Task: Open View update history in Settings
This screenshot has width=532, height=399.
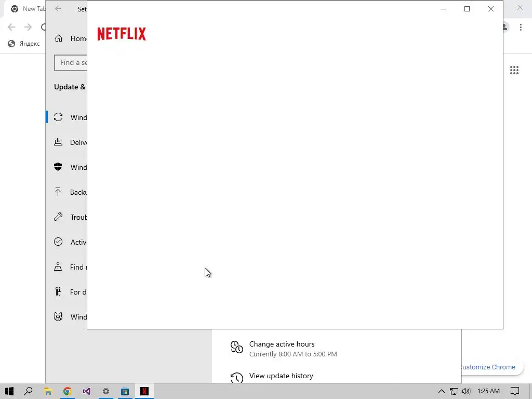Action: pos(281,376)
